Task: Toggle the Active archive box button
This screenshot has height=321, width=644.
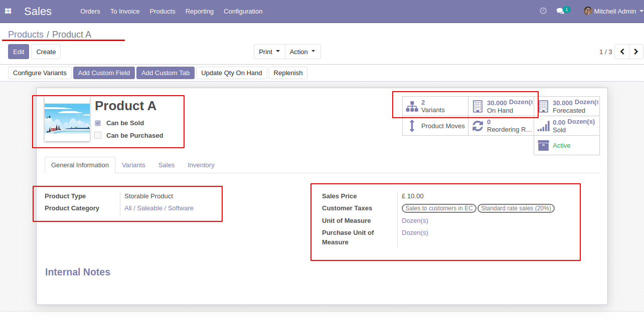Action: (x=567, y=145)
